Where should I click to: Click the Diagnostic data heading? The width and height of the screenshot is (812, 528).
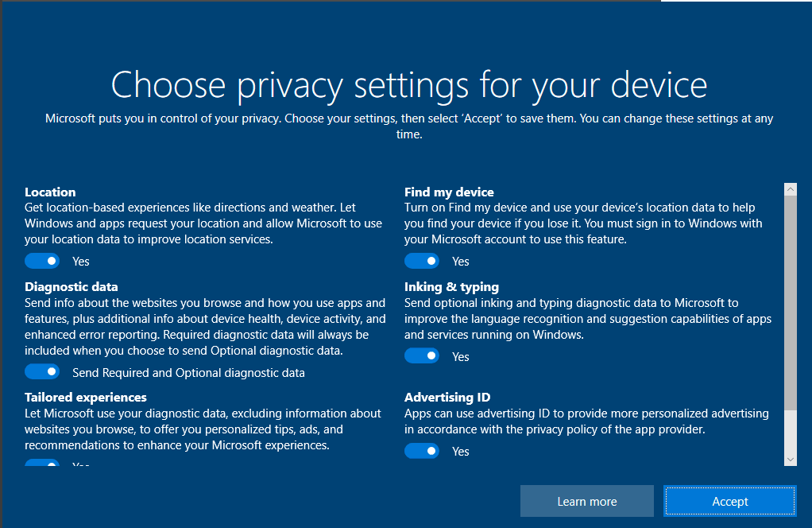pos(71,286)
